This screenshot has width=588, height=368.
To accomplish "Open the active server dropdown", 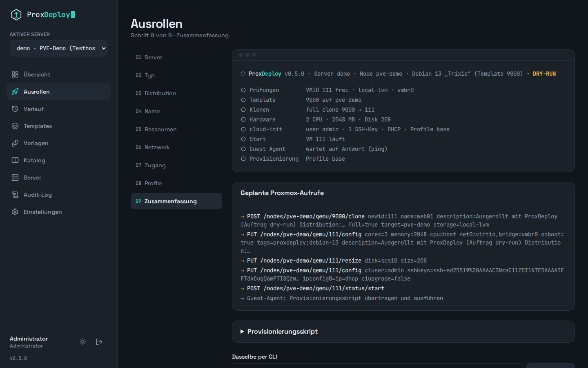I will click(x=58, y=48).
